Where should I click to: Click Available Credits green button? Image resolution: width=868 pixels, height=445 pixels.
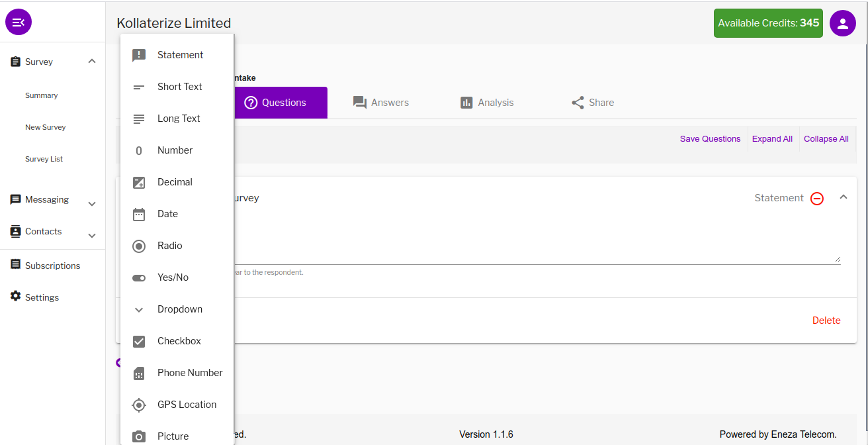[768, 23]
